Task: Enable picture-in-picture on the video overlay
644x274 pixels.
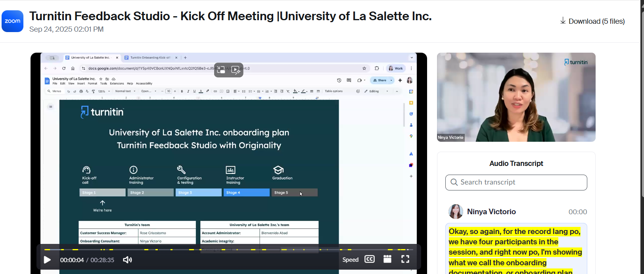Action: click(x=221, y=70)
